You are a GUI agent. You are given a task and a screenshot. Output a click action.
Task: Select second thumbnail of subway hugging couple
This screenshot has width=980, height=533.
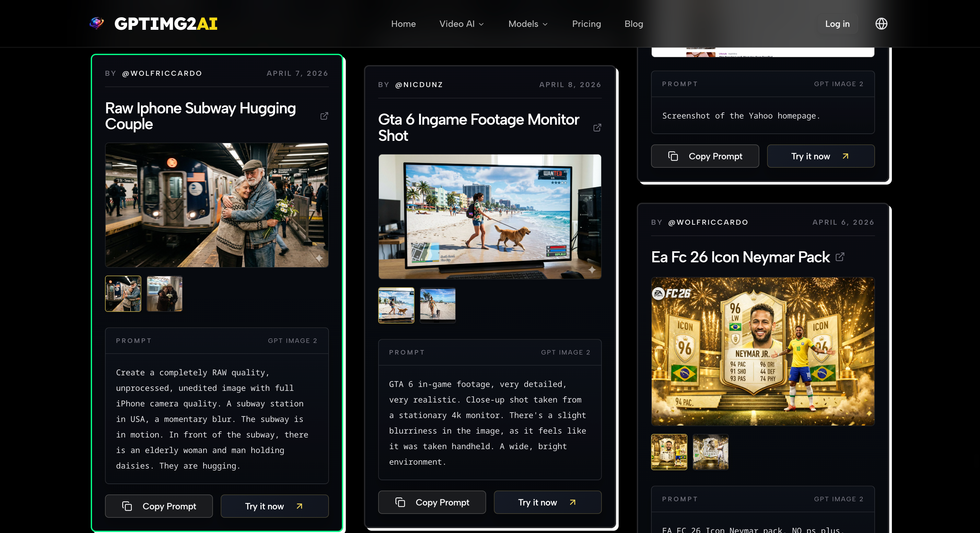point(164,293)
